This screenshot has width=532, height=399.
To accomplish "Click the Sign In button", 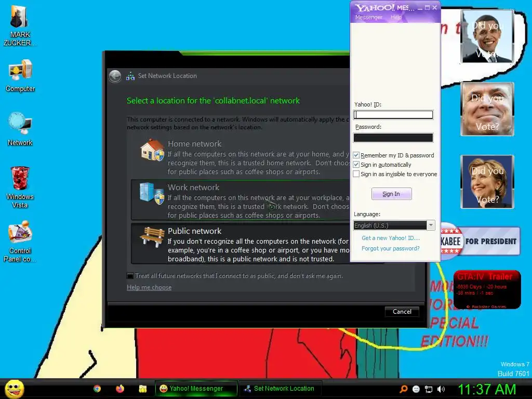I will tap(392, 194).
